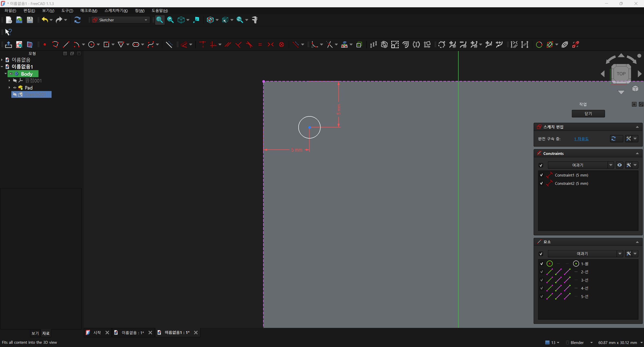Screen dimensions: 644x347
Task: Switch to the 자료 tab
Action: 46,333
